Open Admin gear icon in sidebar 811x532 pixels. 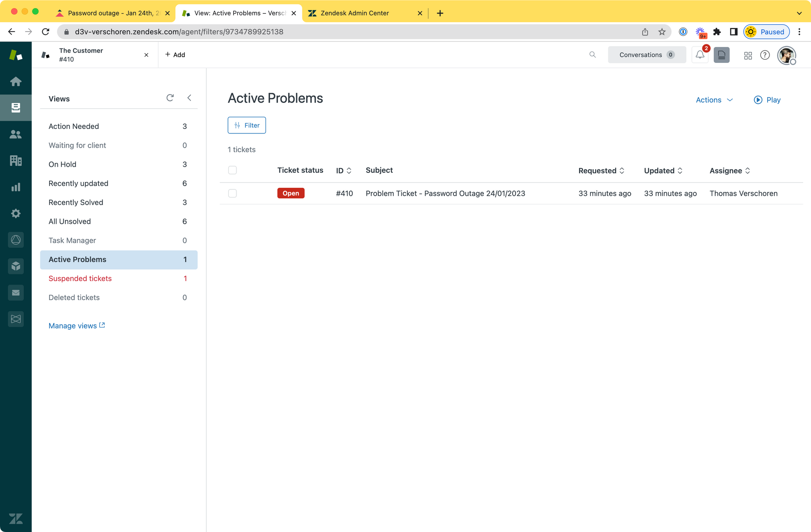click(16, 213)
